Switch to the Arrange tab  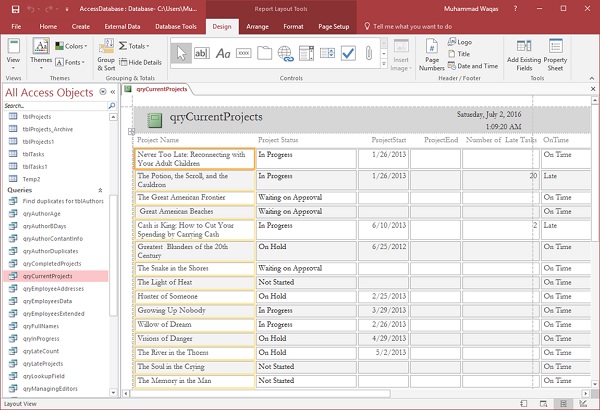point(257,24)
